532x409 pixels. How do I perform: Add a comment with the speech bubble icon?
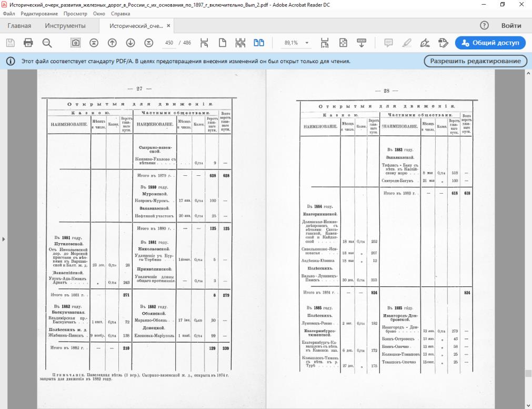coord(389,43)
